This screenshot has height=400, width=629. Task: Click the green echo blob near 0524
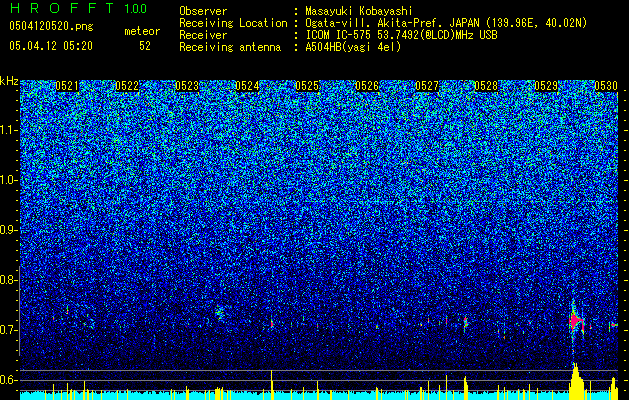(x=219, y=312)
